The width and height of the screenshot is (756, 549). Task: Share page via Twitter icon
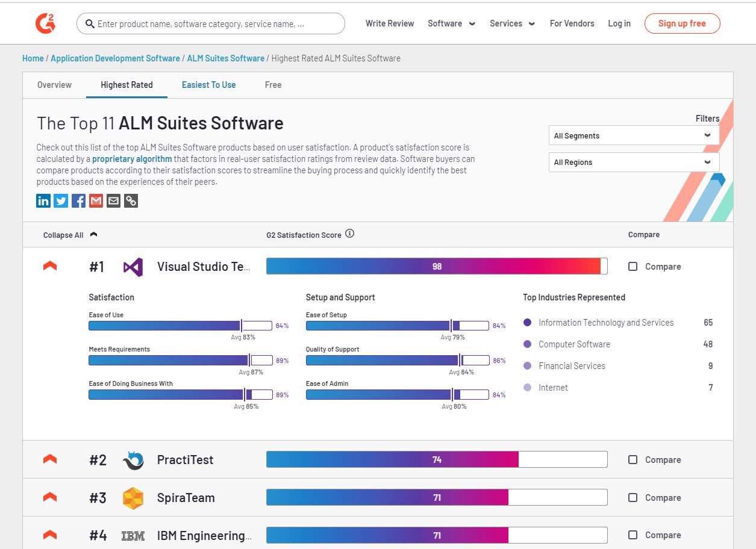coord(61,201)
